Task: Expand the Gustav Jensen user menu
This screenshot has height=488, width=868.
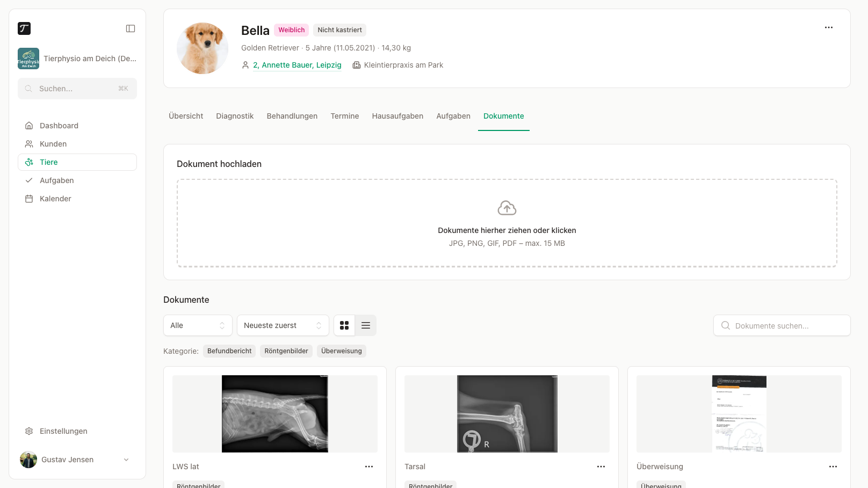Action: 77,460
